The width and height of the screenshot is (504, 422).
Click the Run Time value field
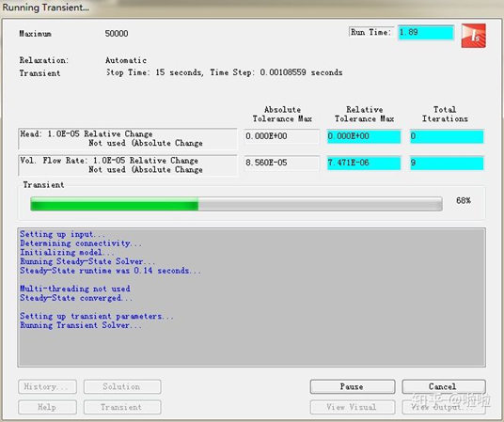pos(426,33)
